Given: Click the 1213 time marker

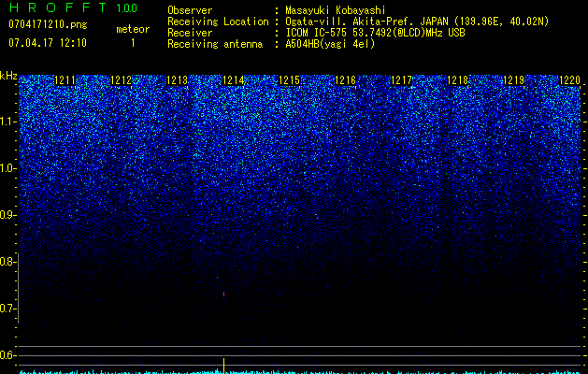Looking at the screenshot, I should tap(177, 80).
